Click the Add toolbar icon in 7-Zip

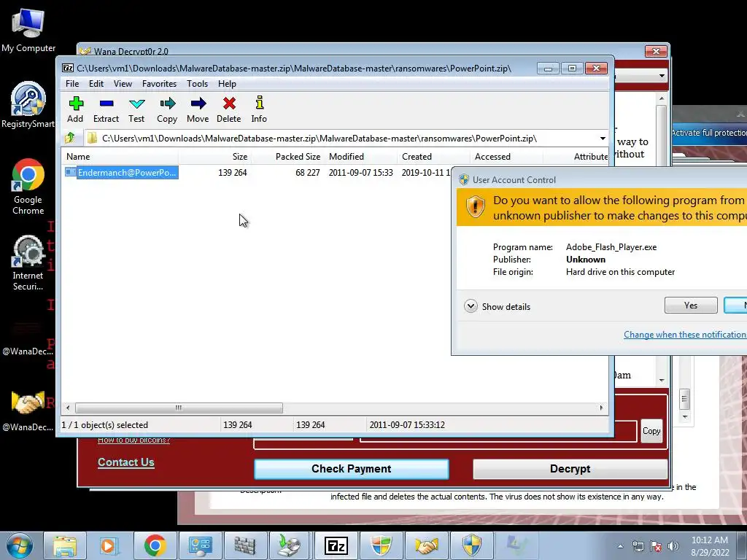click(76, 109)
